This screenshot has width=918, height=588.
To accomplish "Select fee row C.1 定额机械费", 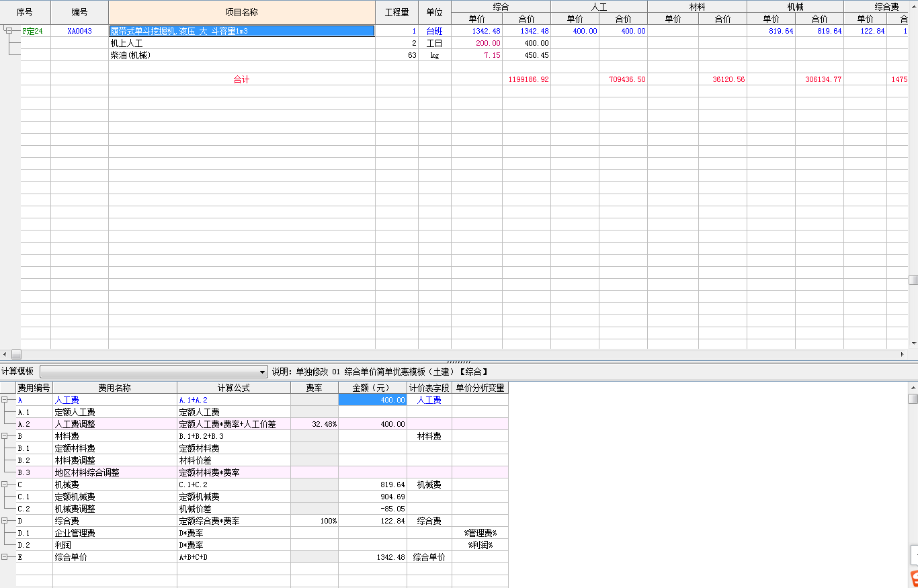I will point(262,497).
